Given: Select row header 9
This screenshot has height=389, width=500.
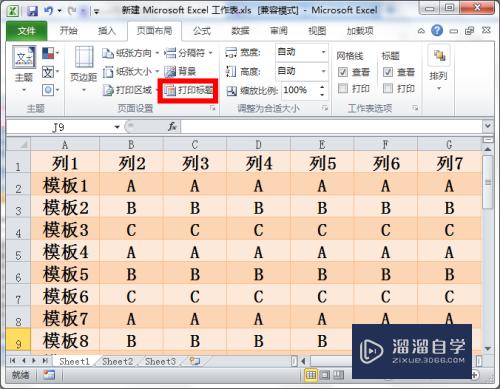Looking at the screenshot, I should [x=19, y=339].
